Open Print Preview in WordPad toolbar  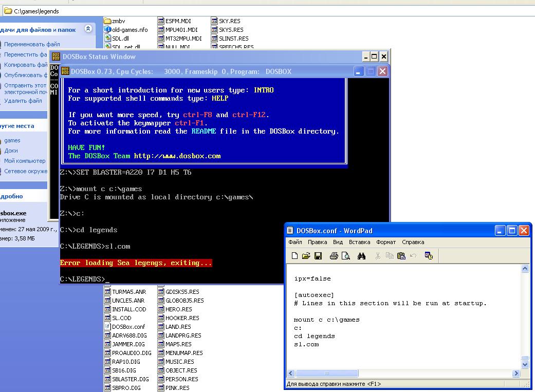[x=346, y=256]
